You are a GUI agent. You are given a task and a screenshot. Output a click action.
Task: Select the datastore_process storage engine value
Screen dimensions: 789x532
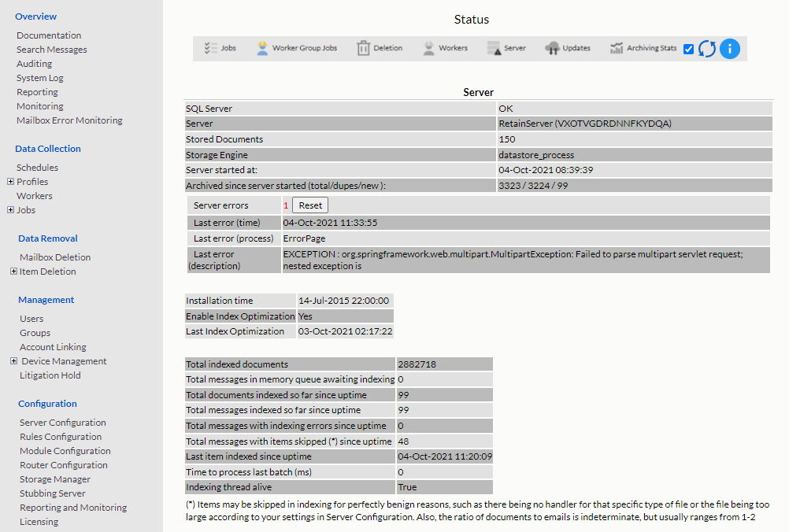click(x=536, y=155)
